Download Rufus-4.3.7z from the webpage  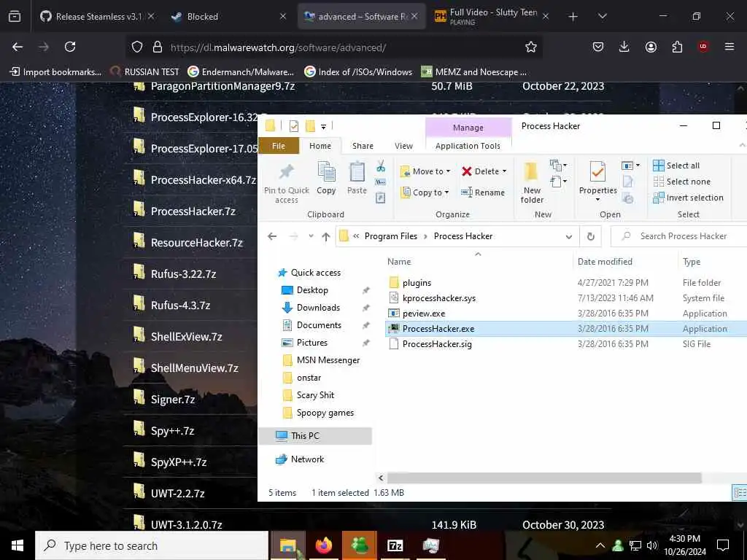coord(180,306)
